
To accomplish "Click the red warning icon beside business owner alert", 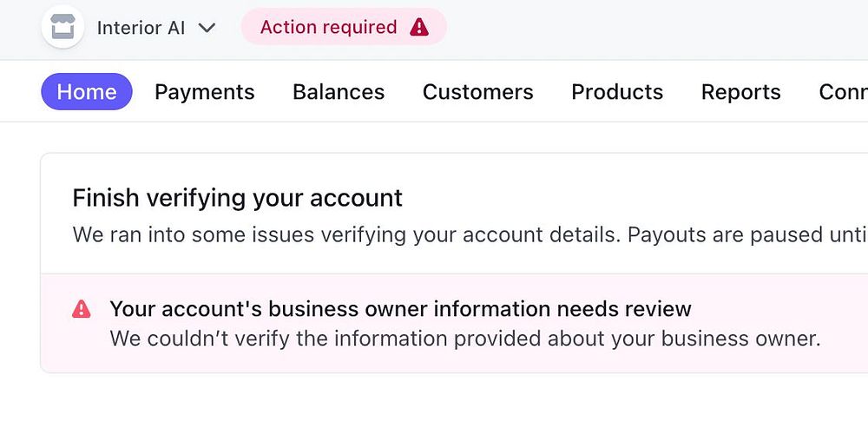I will tap(82, 309).
